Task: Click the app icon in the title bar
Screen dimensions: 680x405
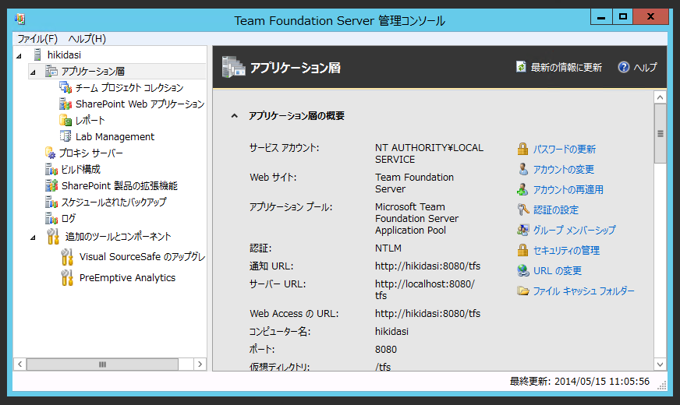Action: point(20,20)
